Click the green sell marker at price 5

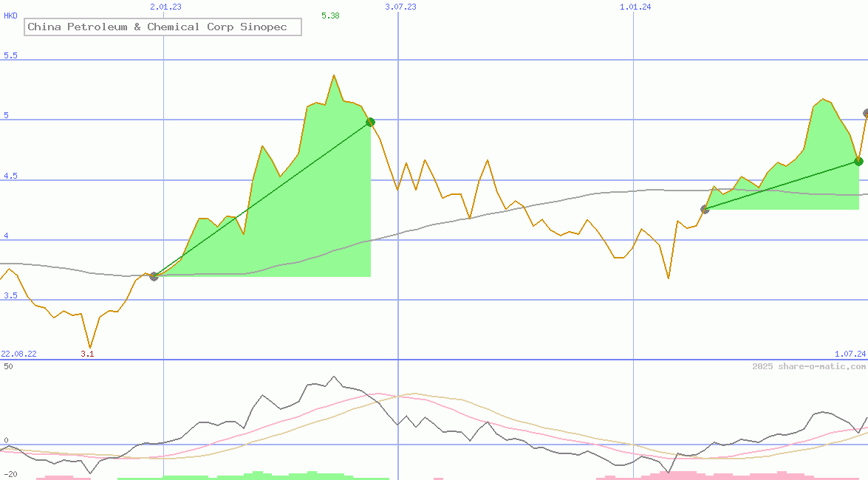(371, 122)
